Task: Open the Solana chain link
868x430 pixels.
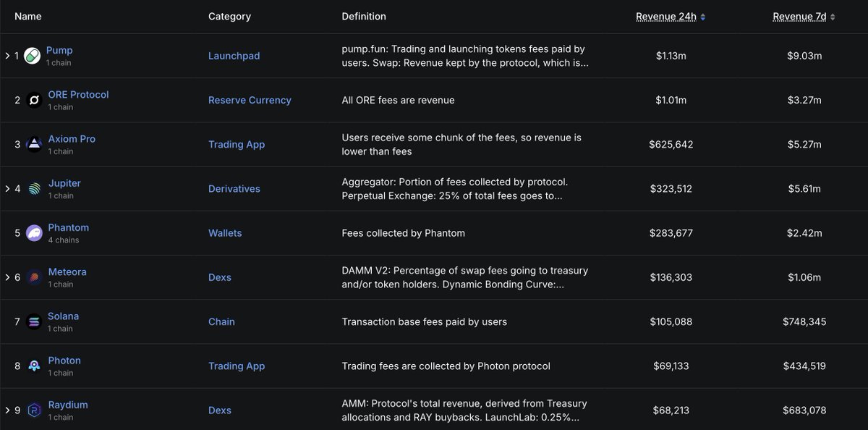Action: pyautogui.click(x=64, y=316)
